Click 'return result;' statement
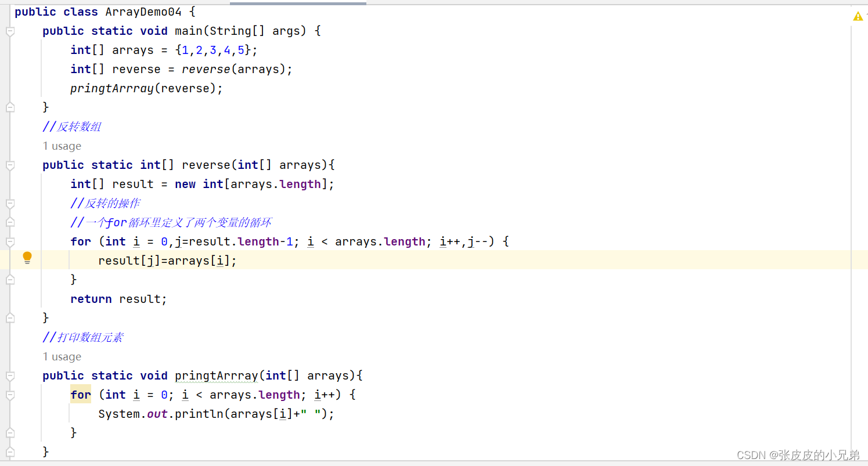868x466 pixels. click(x=118, y=299)
